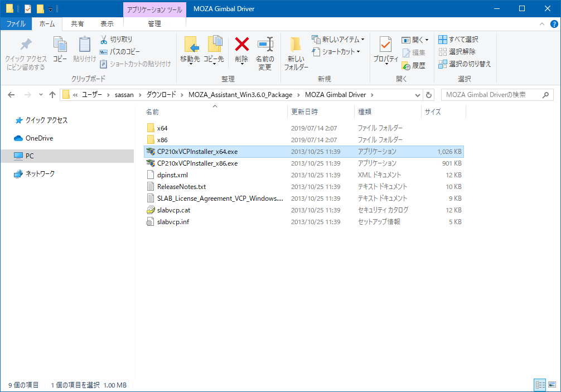This screenshot has width=561, height=392.
Task: Click the Copy icon in clipboard group
Action: click(60, 45)
